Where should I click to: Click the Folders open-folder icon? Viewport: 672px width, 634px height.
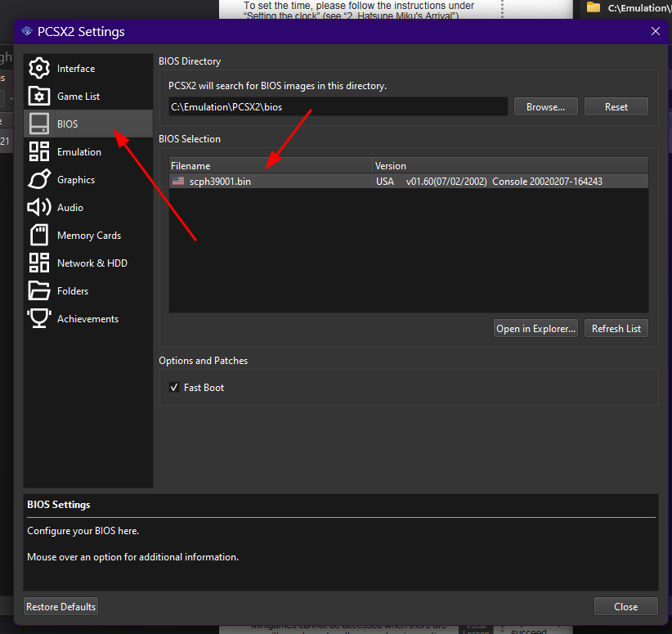(x=39, y=290)
